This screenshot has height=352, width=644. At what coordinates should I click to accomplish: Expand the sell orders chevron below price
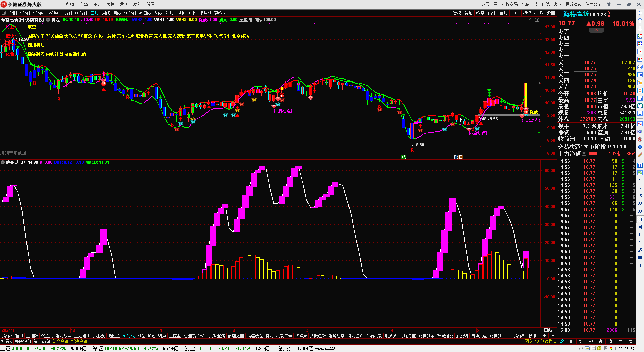596,31
